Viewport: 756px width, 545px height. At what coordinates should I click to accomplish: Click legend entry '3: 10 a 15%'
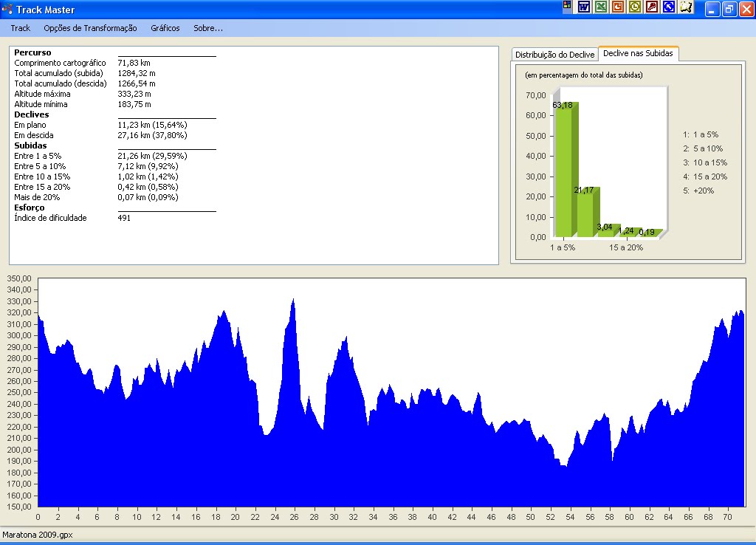click(x=705, y=162)
